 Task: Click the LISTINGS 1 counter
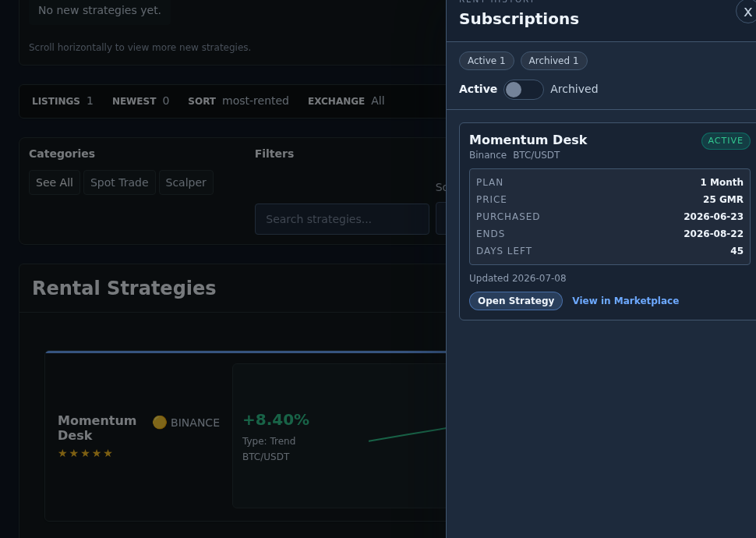62,101
